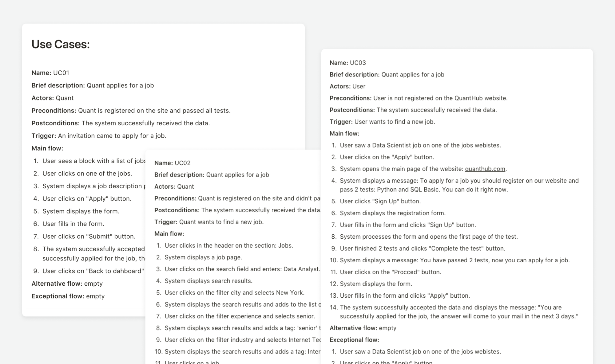This screenshot has width=615, height=364.
Task: Click UC01 'Alternative flow: empty' line
Action: pyautogui.click(x=67, y=284)
